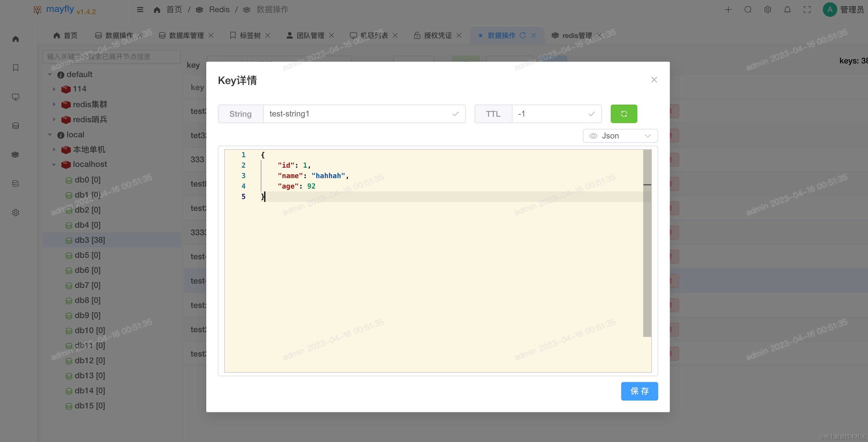Open notifications bell icon in header
868x442 pixels.
787,10
